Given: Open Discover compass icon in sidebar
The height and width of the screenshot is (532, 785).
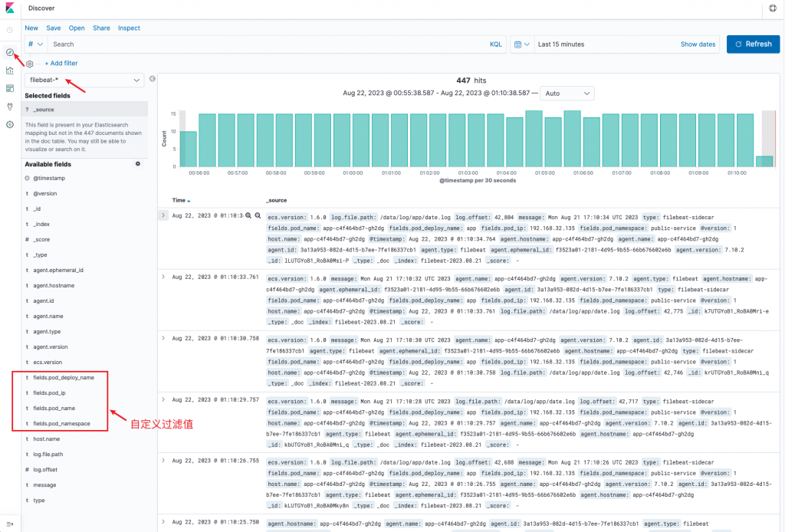Looking at the screenshot, I should (9, 52).
